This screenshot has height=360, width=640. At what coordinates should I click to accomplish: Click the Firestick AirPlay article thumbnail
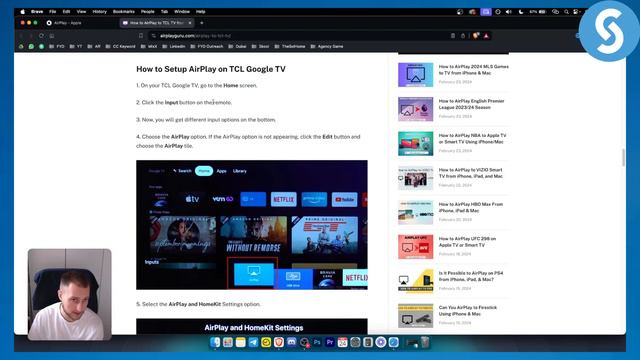[416, 316]
